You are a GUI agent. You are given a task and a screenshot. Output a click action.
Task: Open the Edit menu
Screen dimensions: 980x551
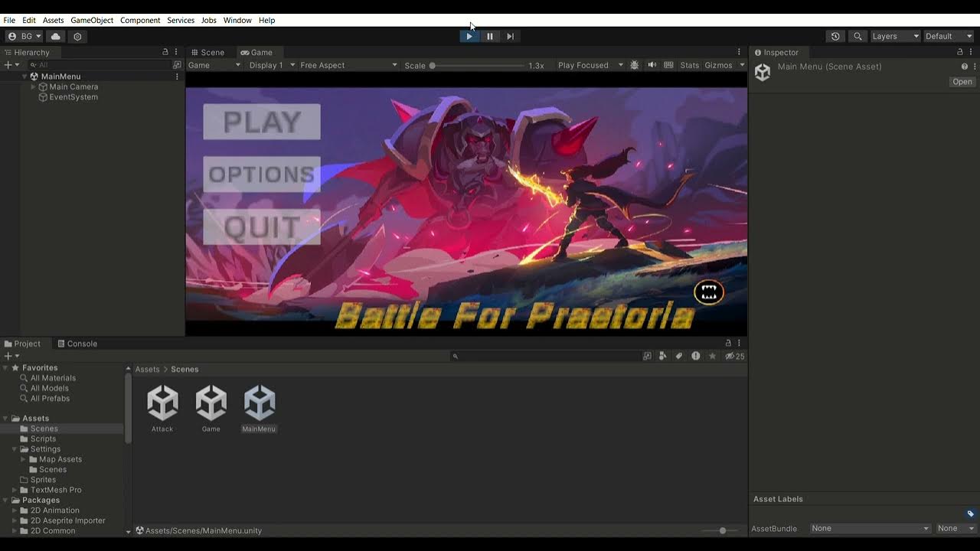pos(29,20)
